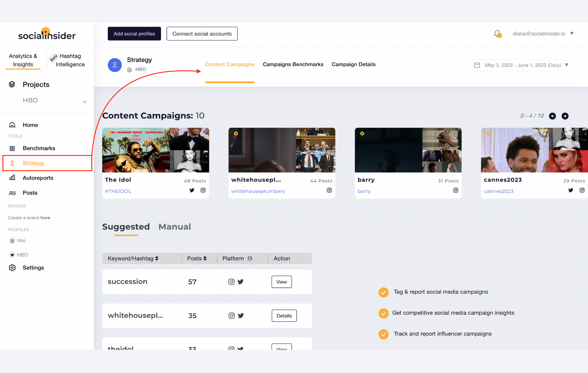Click Twitter icon in whitehousepl... row
The height and width of the screenshot is (373, 588).
pyautogui.click(x=241, y=315)
